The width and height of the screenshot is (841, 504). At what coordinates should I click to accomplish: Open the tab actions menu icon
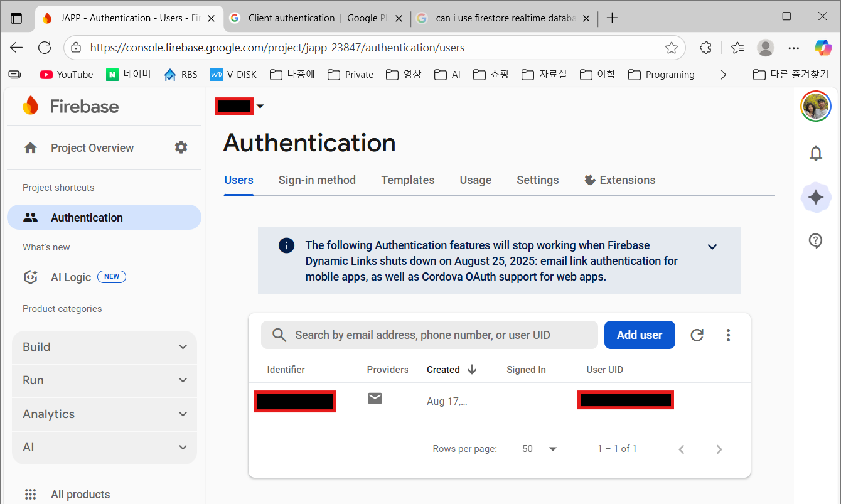16,18
